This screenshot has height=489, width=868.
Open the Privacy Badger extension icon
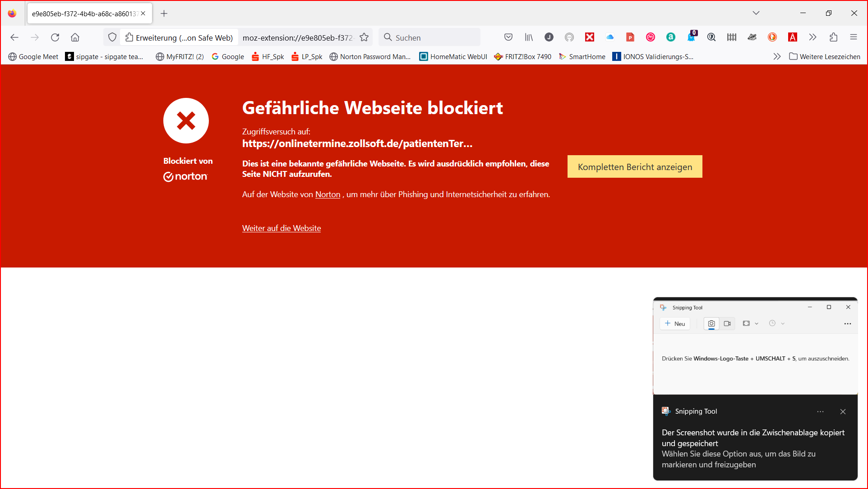pos(752,37)
